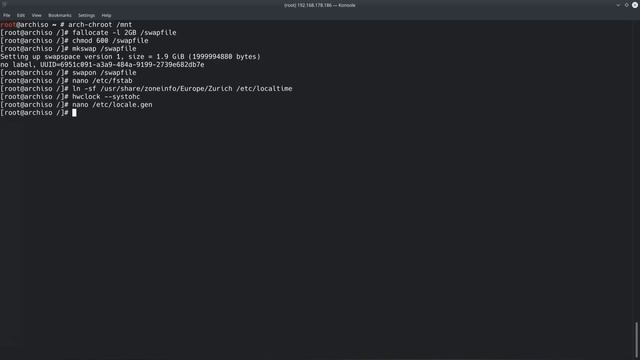Open the Edit menu

point(21,16)
